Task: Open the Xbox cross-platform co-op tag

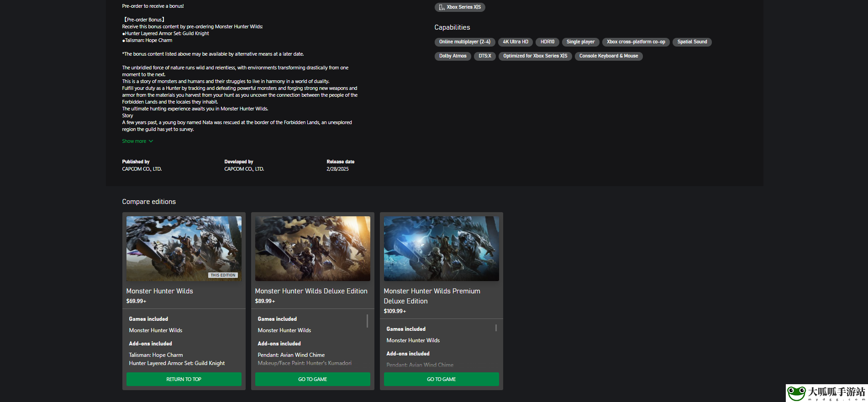Action: point(636,42)
